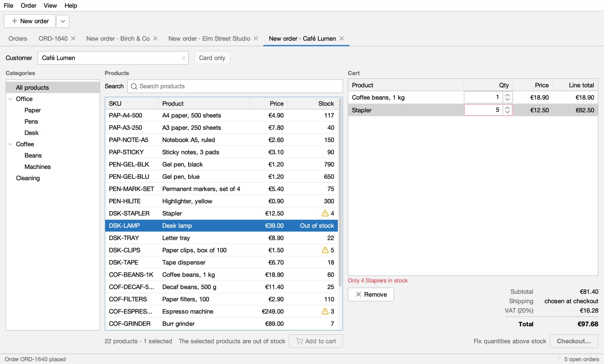Click the Stapler quantity input field
The height and width of the screenshot is (364, 604).
pyautogui.click(x=483, y=110)
